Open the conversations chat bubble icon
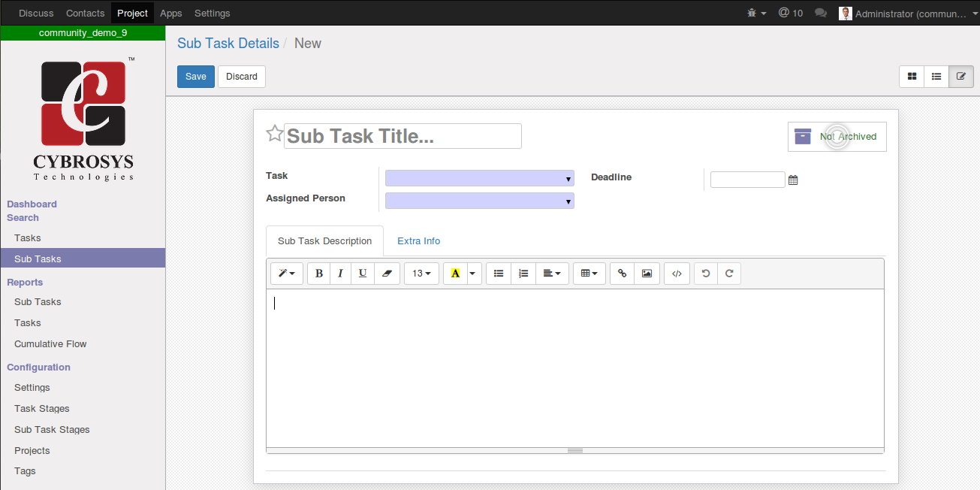The height and width of the screenshot is (490, 980). (x=821, y=13)
